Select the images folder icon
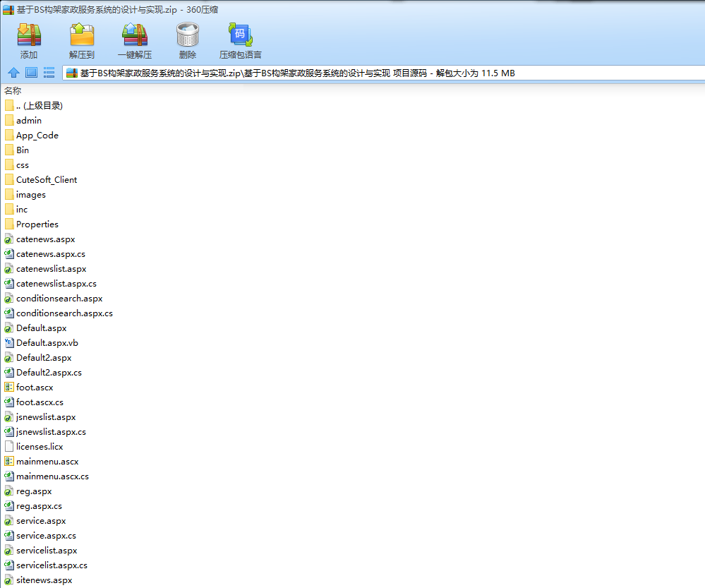Image resolution: width=705 pixels, height=588 pixels. pyautogui.click(x=9, y=195)
